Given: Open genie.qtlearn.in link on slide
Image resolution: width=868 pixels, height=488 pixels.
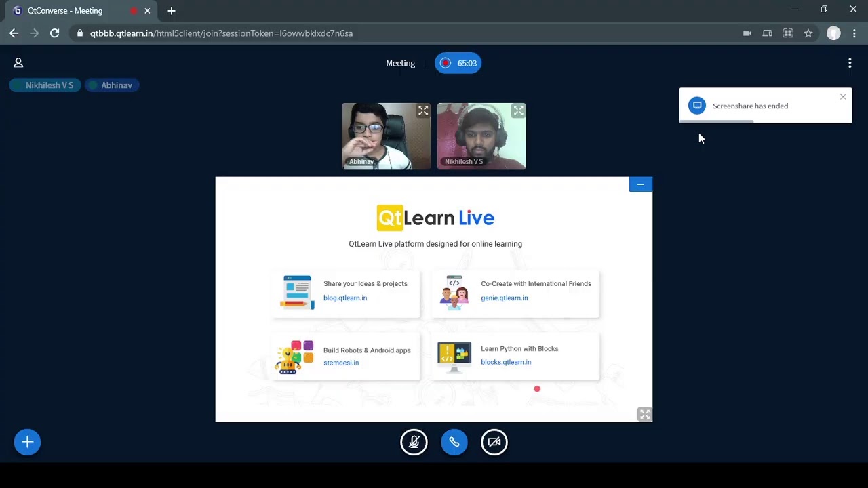Looking at the screenshot, I should 505,298.
